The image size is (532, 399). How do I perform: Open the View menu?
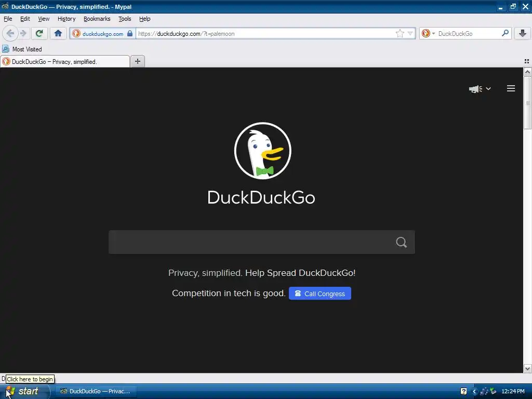pyautogui.click(x=44, y=19)
